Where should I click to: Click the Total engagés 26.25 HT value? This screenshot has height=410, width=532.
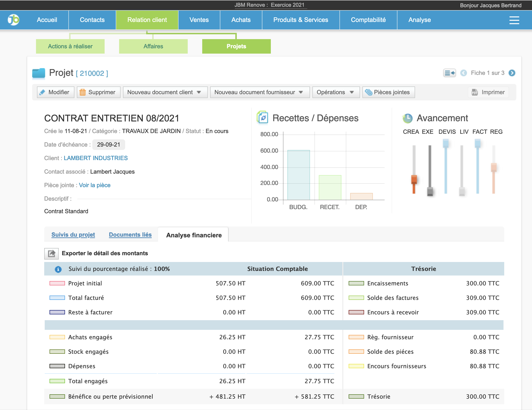click(x=232, y=381)
